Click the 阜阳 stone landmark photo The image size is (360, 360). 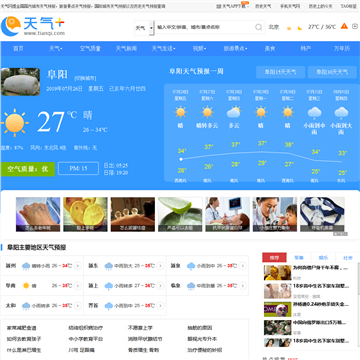[20, 82]
